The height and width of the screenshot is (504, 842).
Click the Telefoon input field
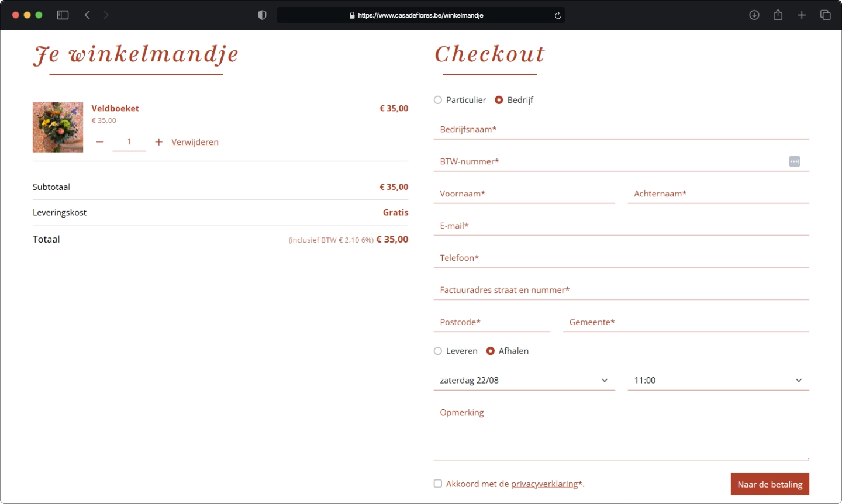click(621, 258)
